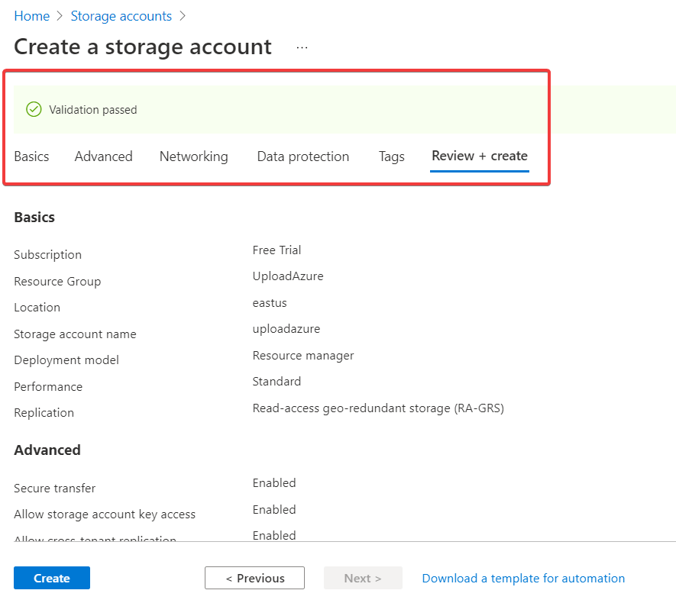Select the Networking tab
The image size is (676, 616).
click(x=193, y=156)
